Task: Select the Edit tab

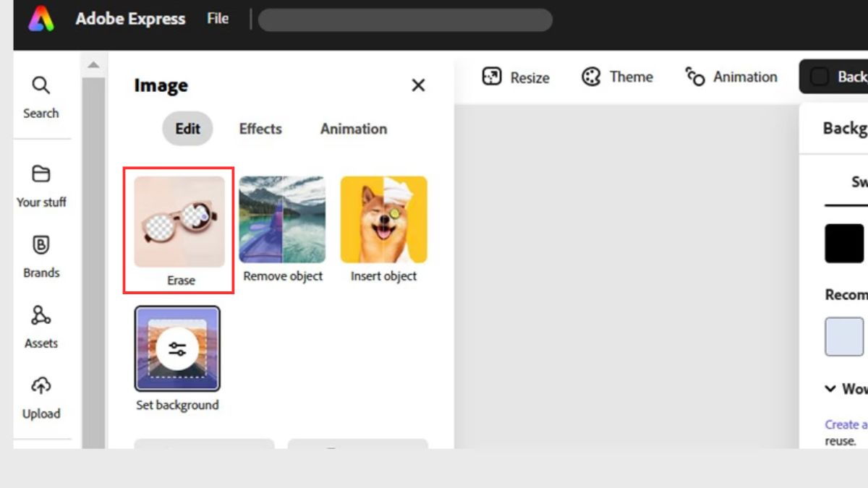Action: (x=187, y=129)
